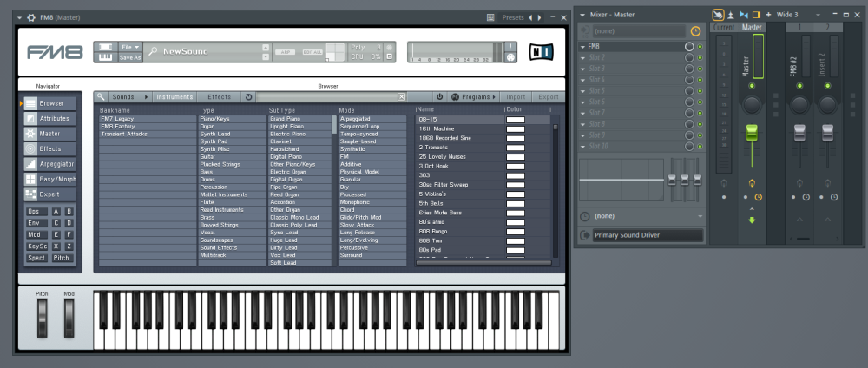Screen dimensions: 868x368
Task: Open Mixer window menu arrow
Action: (x=582, y=15)
